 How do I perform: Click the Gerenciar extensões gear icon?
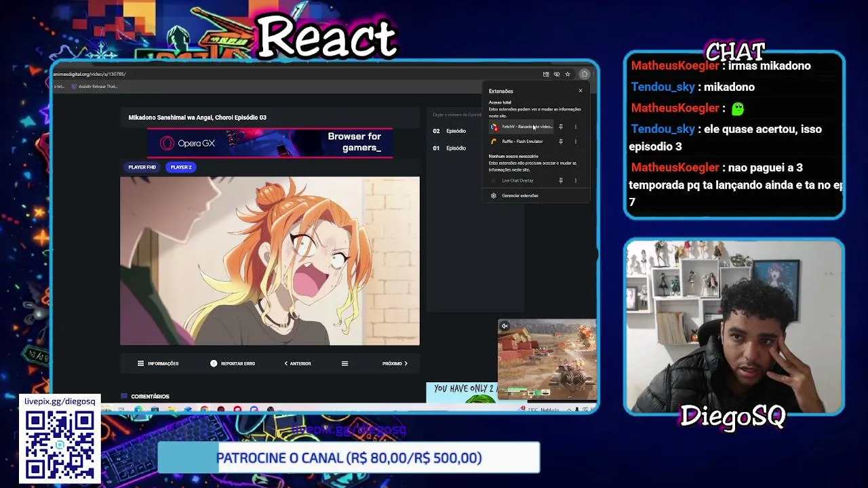coord(494,196)
